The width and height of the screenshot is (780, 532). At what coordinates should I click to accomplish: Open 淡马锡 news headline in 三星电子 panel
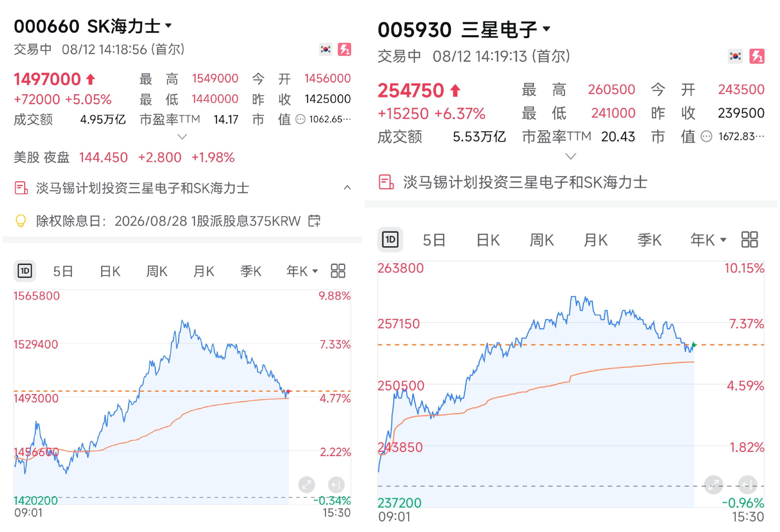(x=525, y=182)
